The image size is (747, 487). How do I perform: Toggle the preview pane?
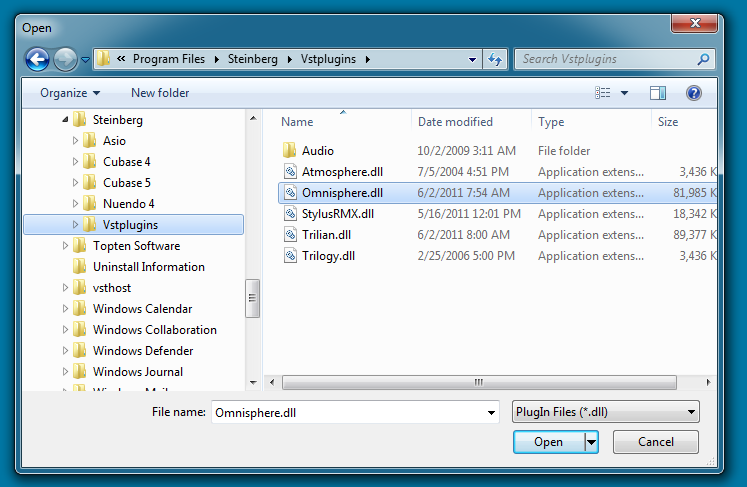[x=658, y=93]
